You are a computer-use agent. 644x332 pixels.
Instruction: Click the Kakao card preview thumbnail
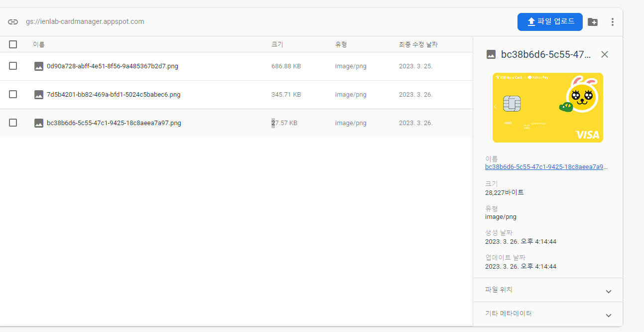click(548, 108)
